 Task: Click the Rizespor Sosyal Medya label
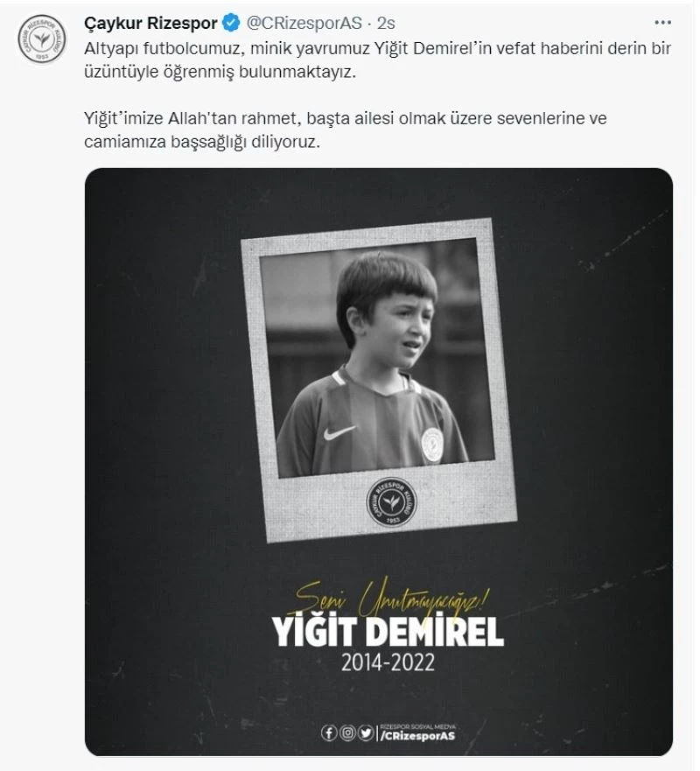click(419, 725)
